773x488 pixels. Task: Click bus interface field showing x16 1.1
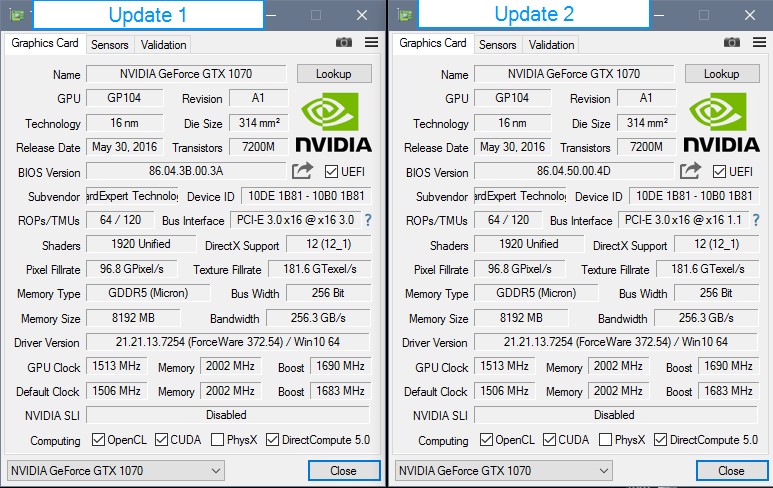click(x=683, y=220)
